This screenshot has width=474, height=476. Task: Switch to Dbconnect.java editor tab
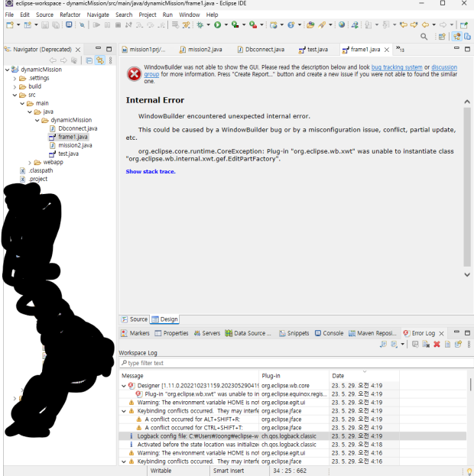coord(261,50)
